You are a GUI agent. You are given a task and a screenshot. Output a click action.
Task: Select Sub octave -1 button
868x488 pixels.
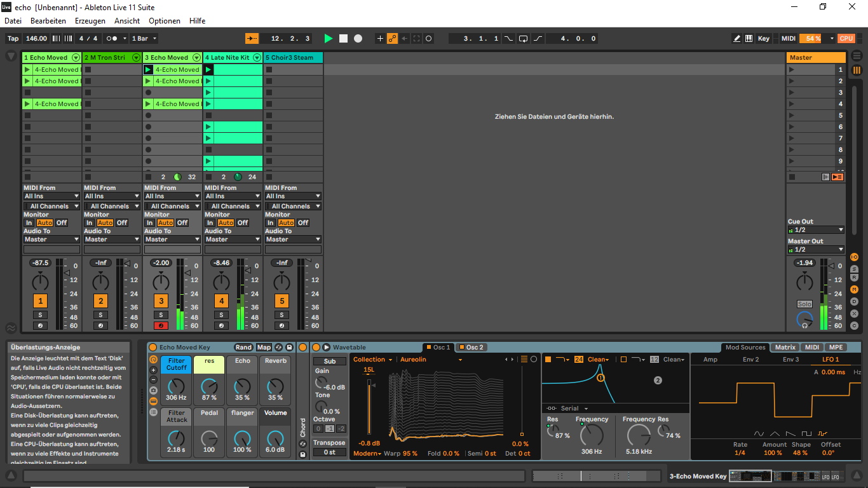click(x=330, y=429)
